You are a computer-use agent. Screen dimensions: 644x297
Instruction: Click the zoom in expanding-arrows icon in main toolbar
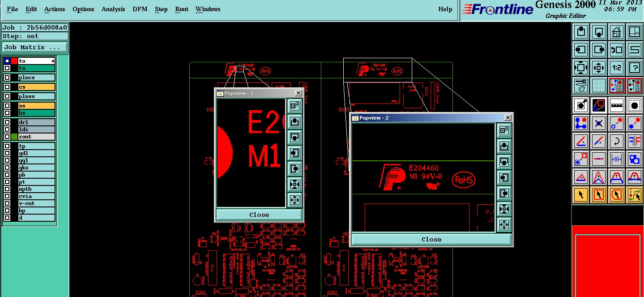(580, 67)
